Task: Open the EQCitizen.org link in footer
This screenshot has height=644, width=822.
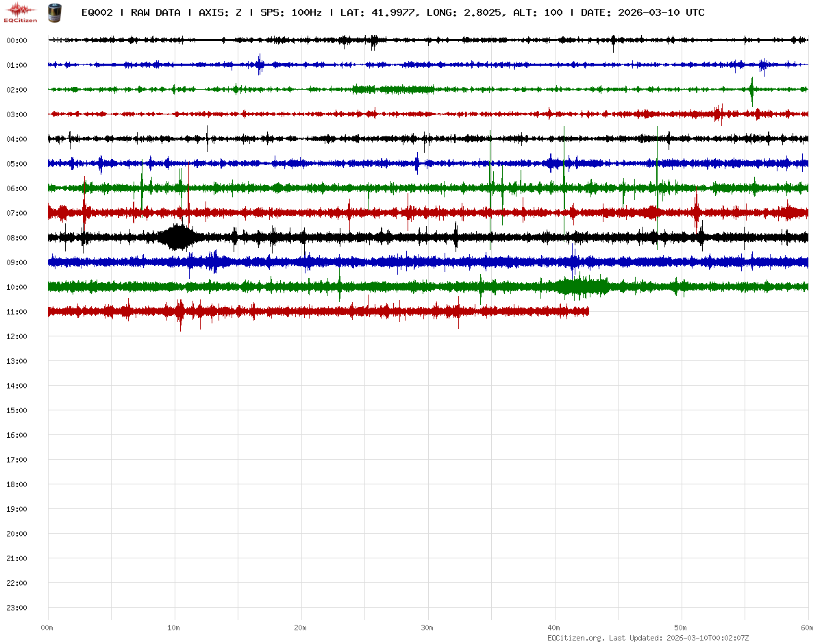Action: point(575,638)
